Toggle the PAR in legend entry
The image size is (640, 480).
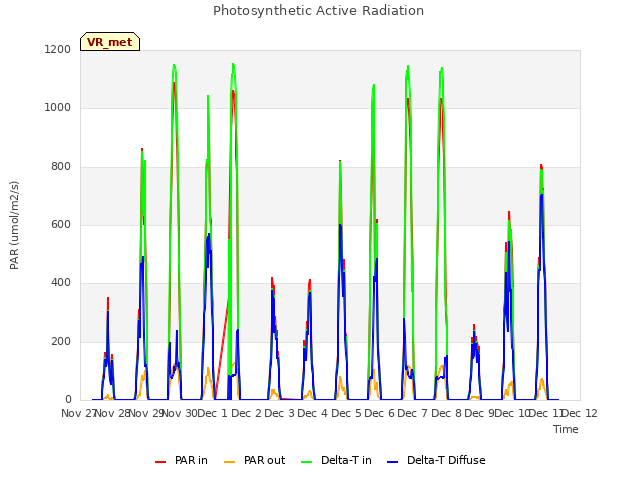[181, 460]
